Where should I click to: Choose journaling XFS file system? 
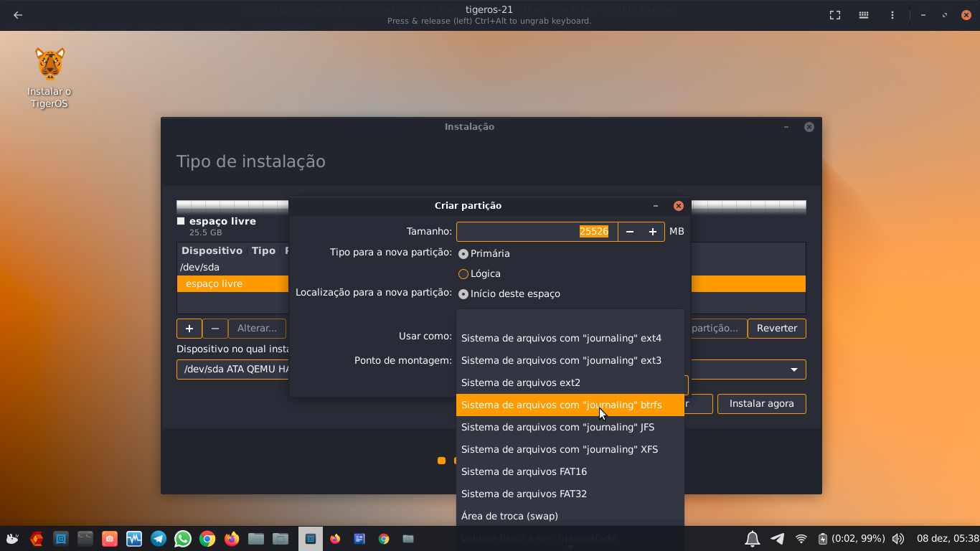570,450
